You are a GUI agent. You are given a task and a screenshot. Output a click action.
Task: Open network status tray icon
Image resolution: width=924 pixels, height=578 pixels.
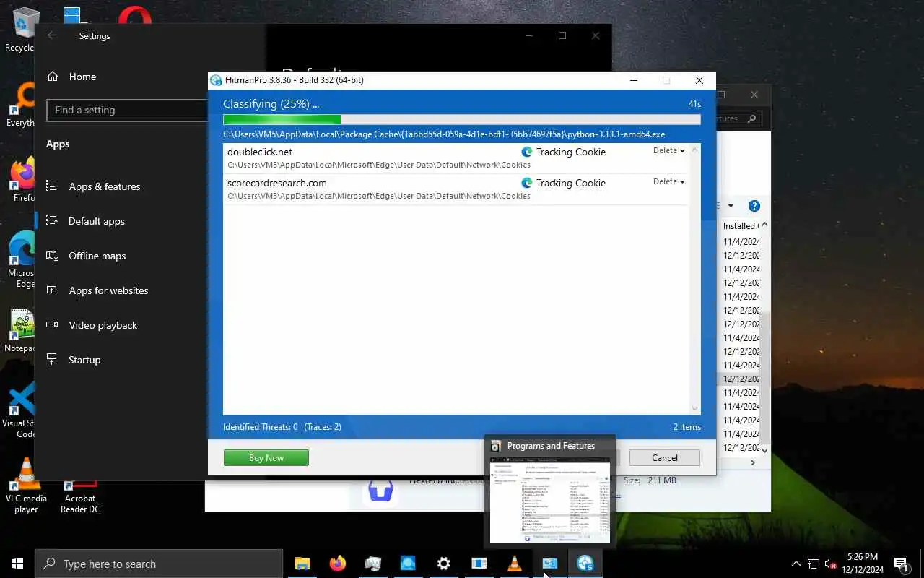[x=814, y=564]
